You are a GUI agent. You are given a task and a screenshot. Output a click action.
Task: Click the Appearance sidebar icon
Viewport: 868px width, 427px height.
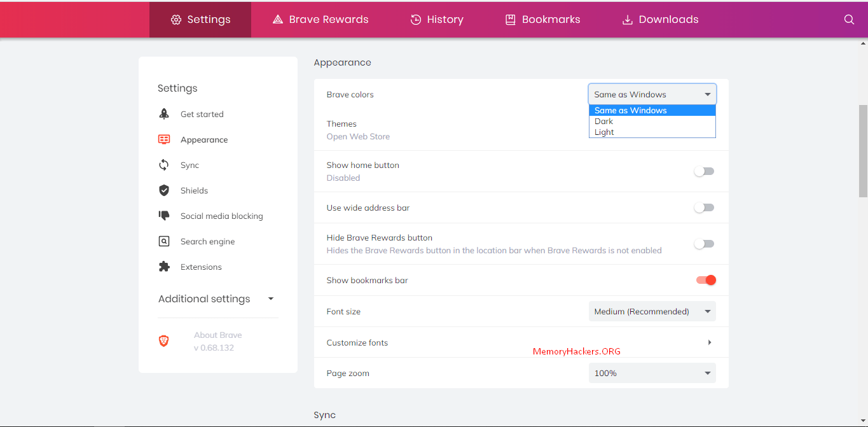pos(164,139)
